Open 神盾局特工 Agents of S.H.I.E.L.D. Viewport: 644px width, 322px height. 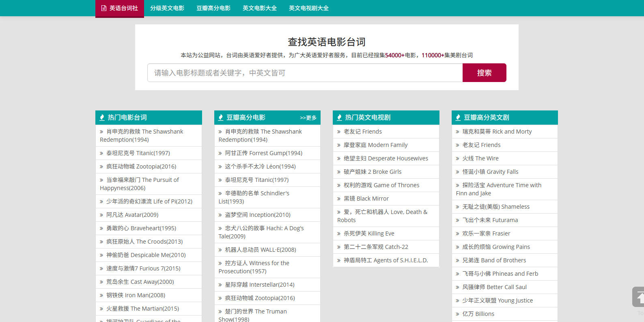tap(386, 260)
